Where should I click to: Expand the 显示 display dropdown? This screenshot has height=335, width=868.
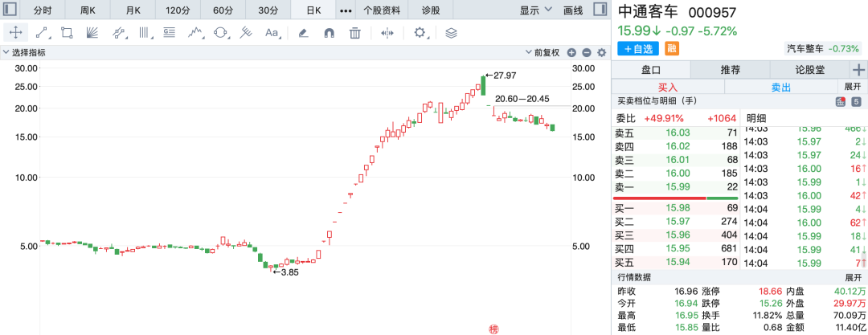click(x=535, y=10)
